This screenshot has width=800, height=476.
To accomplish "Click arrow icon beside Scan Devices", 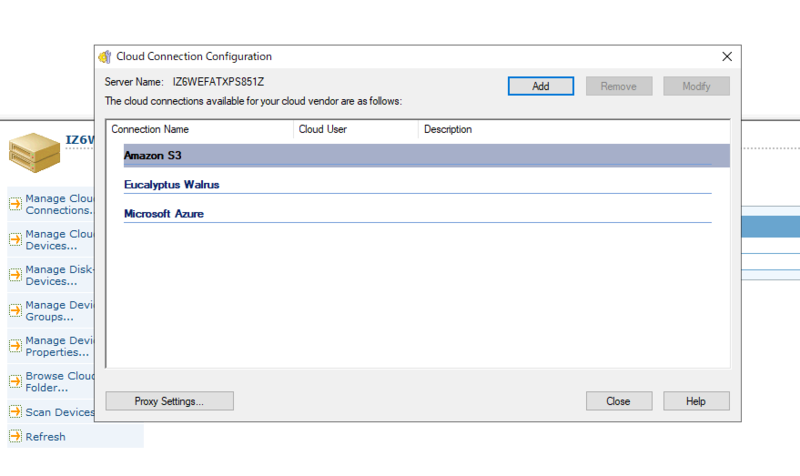I will pyautogui.click(x=15, y=411).
